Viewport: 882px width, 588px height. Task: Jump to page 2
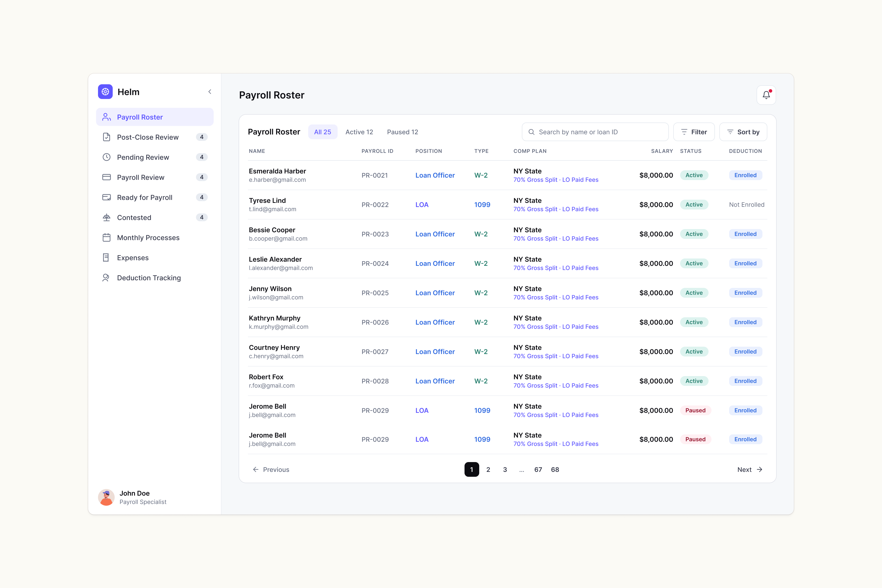pyautogui.click(x=488, y=469)
